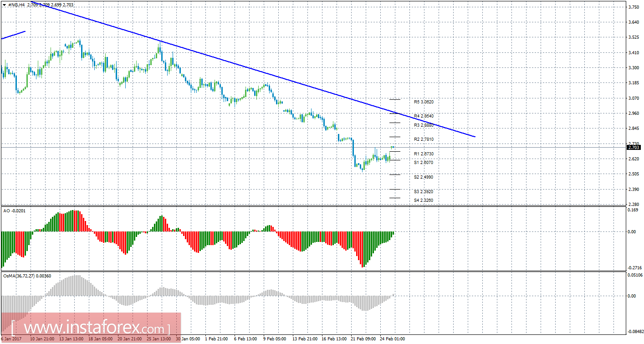The image size is (644, 344).
Task: Click the 2.620 price axis value
Action: pos(634,159)
